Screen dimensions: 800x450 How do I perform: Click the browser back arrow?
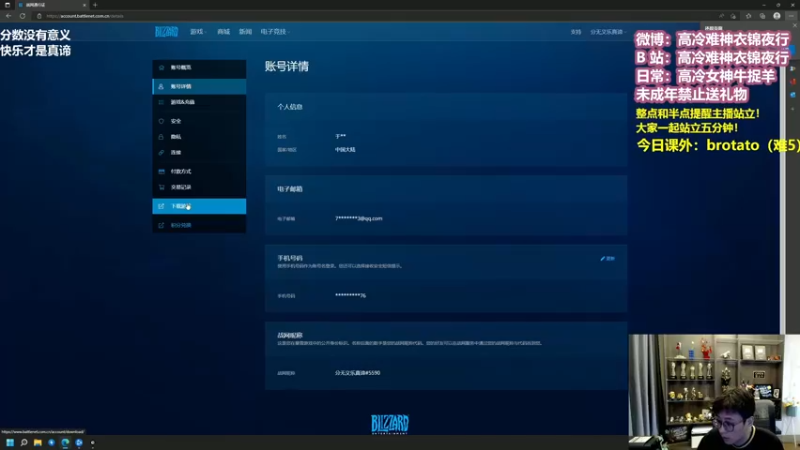[x=8, y=16]
